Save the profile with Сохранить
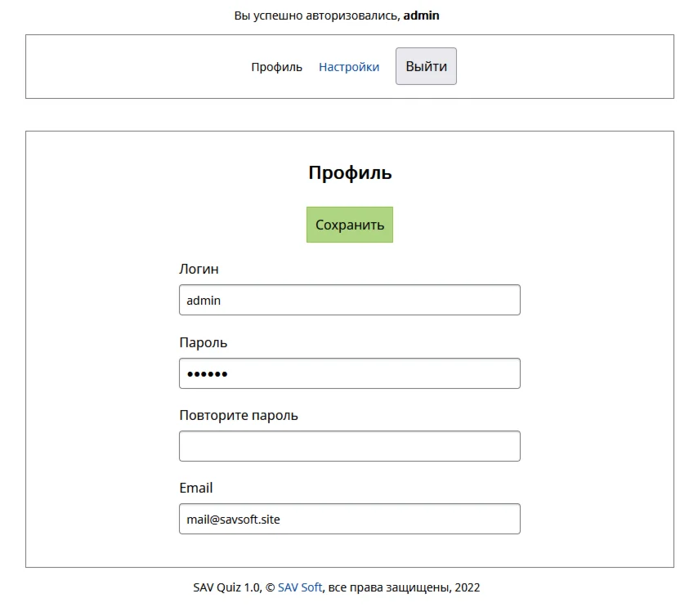The width and height of the screenshot is (698, 616). click(350, 225)
